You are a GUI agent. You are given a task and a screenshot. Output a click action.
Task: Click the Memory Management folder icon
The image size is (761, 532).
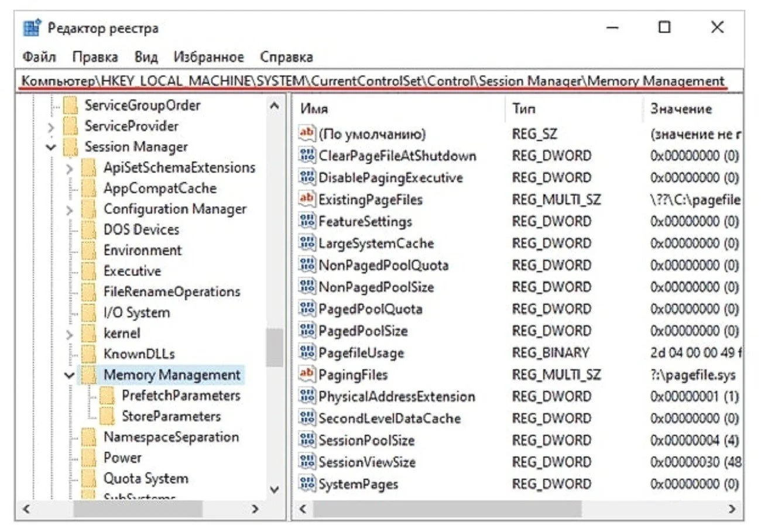coord(89,375)
